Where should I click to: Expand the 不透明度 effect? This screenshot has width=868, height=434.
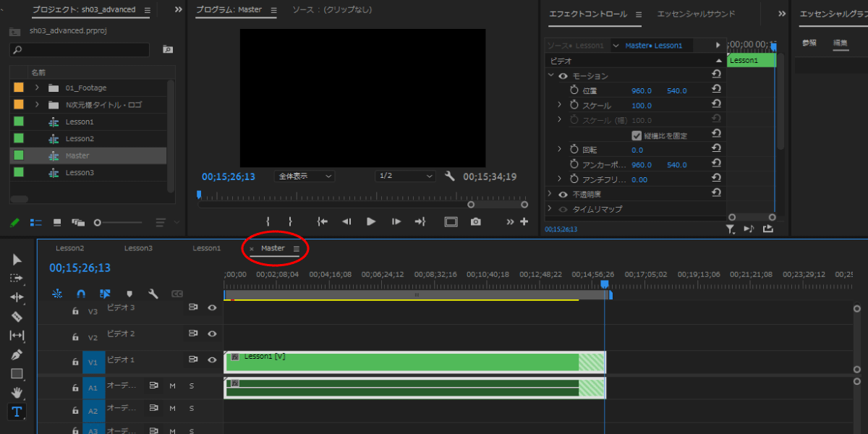[x=550, y=194]
